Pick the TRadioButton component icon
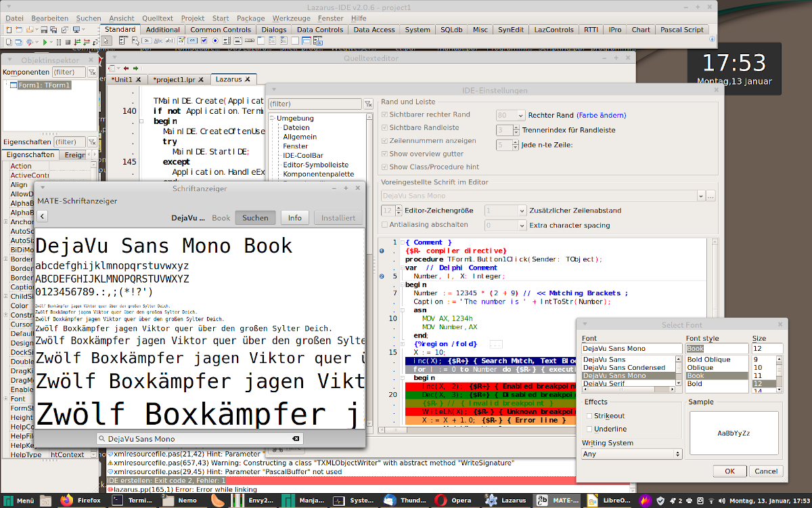The height and width of the screenshot is (508, 812). tap(216, 41)
